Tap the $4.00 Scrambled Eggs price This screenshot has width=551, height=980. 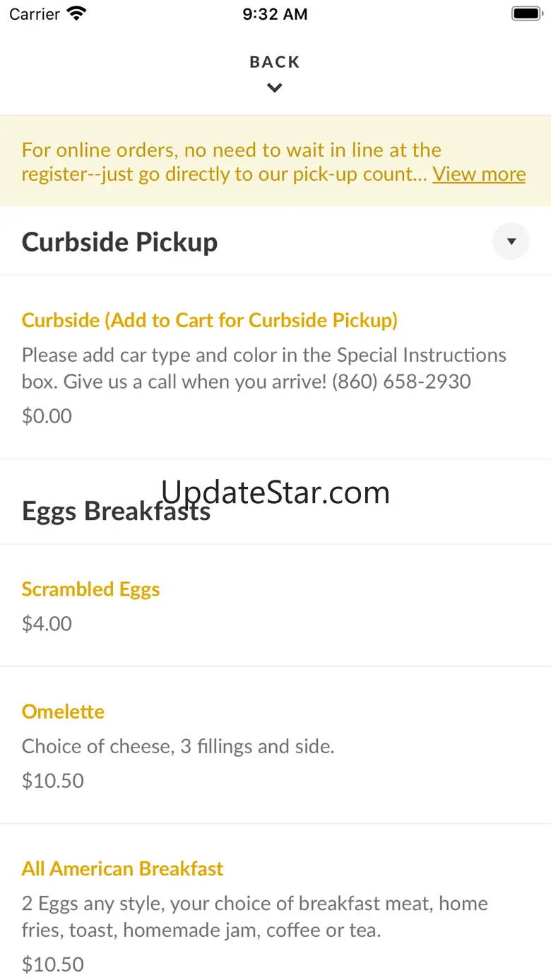[47, 623]
